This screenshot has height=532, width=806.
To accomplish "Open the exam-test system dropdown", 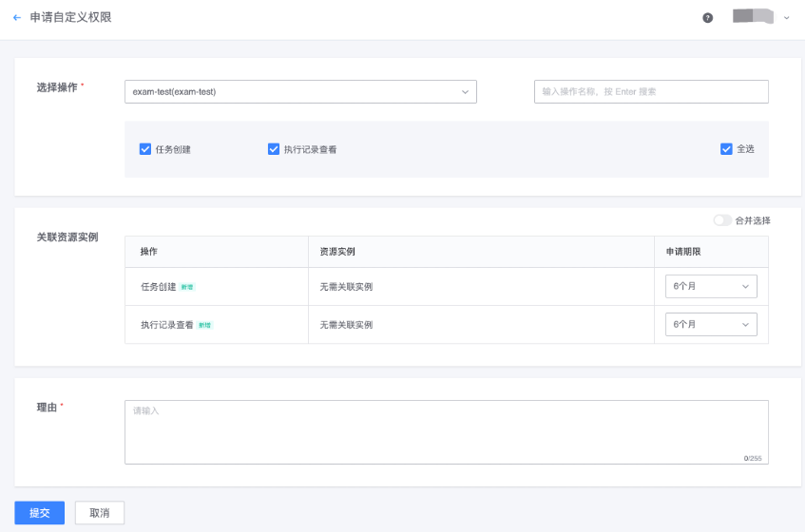I will click(x=300, y=91).
